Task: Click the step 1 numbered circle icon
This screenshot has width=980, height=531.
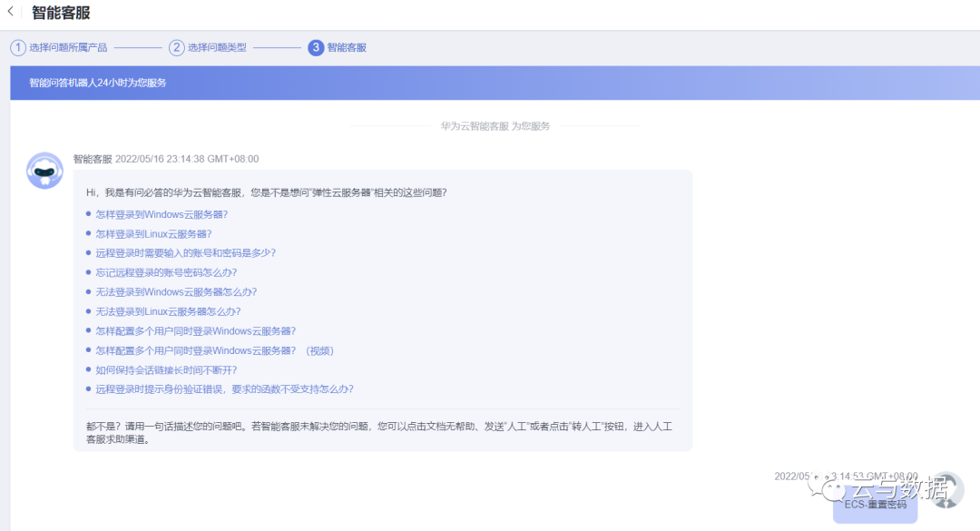Action: [17, 47]
